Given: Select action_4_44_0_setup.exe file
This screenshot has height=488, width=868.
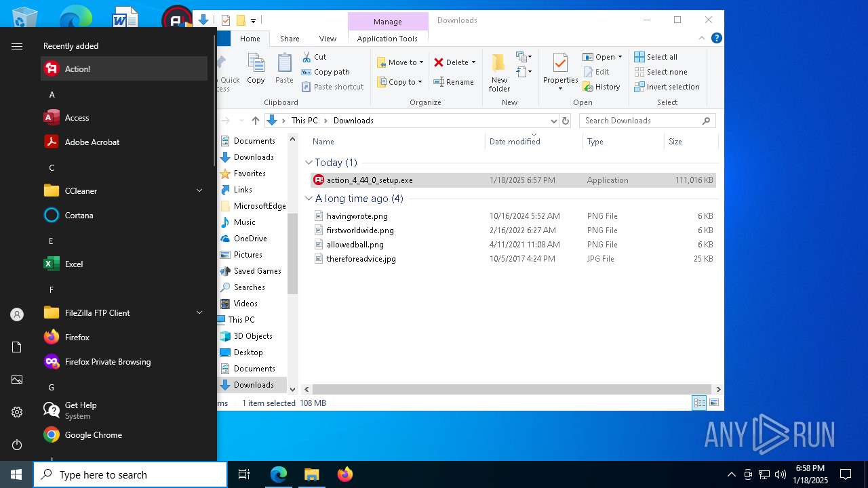Looking at the screenshot, I should pos(513,180).
